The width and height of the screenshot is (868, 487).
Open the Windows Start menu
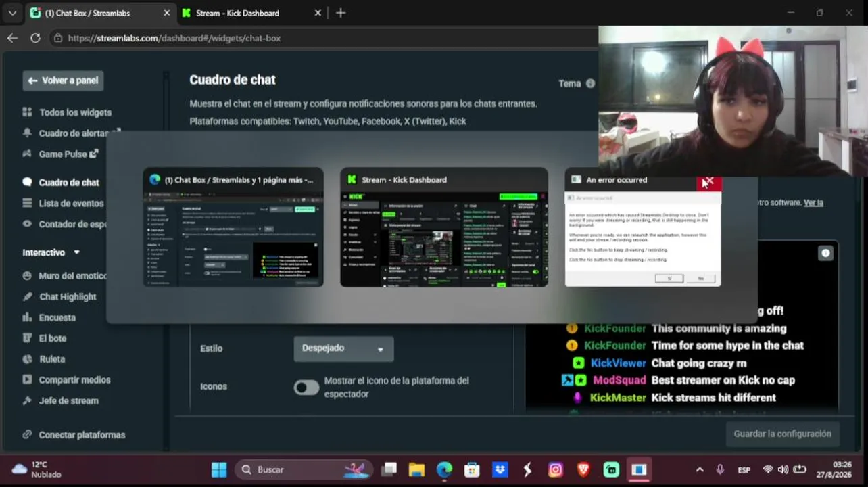pyautogui.click(x=219, y=469)
